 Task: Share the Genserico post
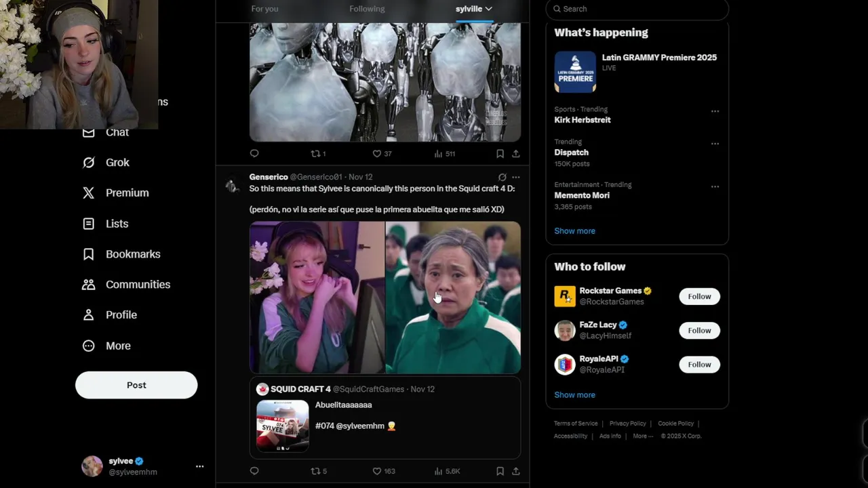515,471
